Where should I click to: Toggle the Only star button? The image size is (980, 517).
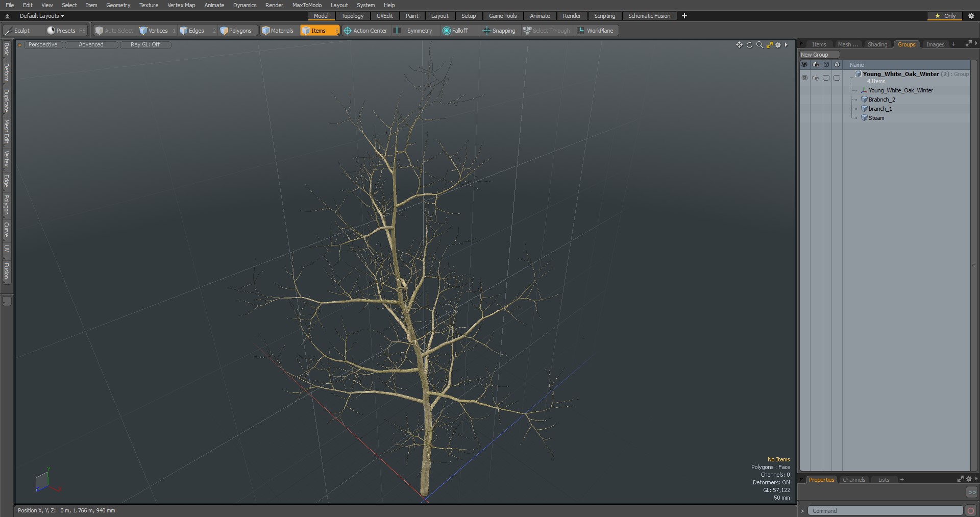click(945, 16)
